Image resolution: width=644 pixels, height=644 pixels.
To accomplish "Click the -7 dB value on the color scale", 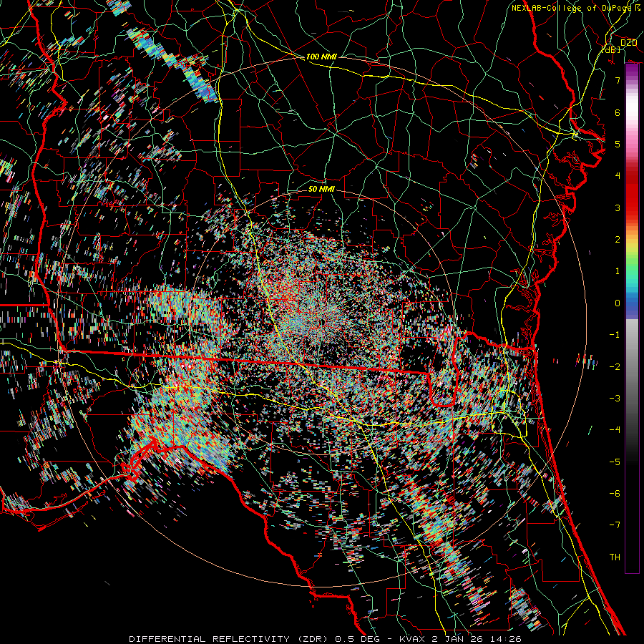I will (615, 525).
